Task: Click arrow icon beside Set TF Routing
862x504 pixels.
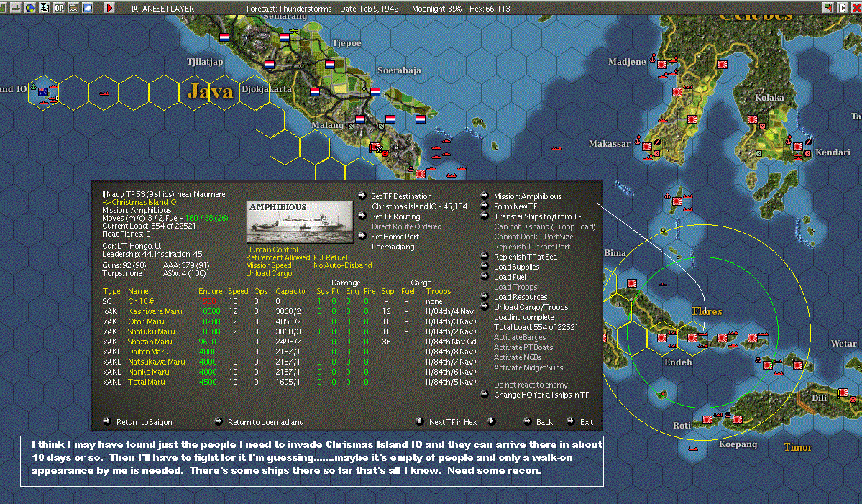Action: 362,216
